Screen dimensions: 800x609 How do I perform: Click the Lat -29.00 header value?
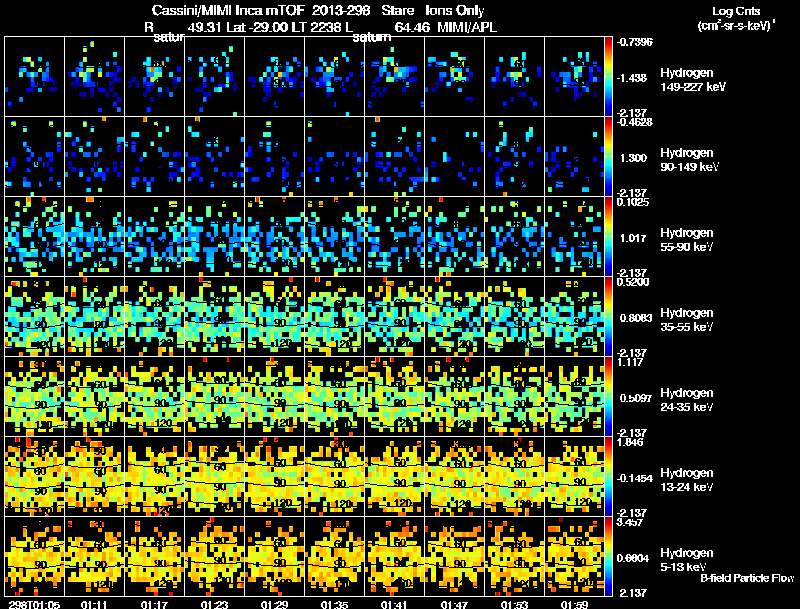[x=255, y=27]
